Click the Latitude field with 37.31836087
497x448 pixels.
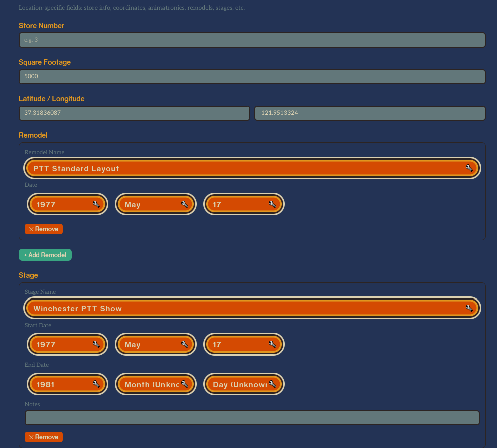[x=134, y=113]
